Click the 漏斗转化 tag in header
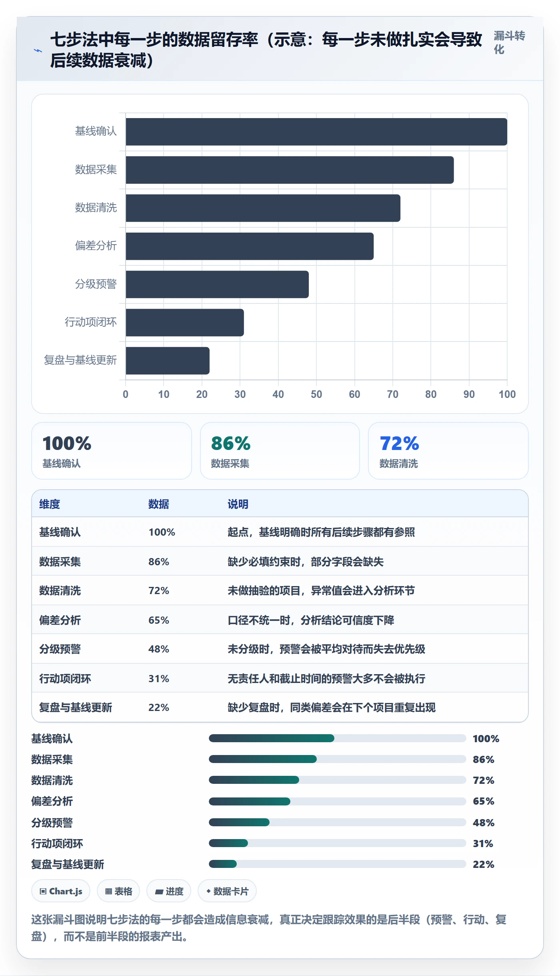 point(509,43)
